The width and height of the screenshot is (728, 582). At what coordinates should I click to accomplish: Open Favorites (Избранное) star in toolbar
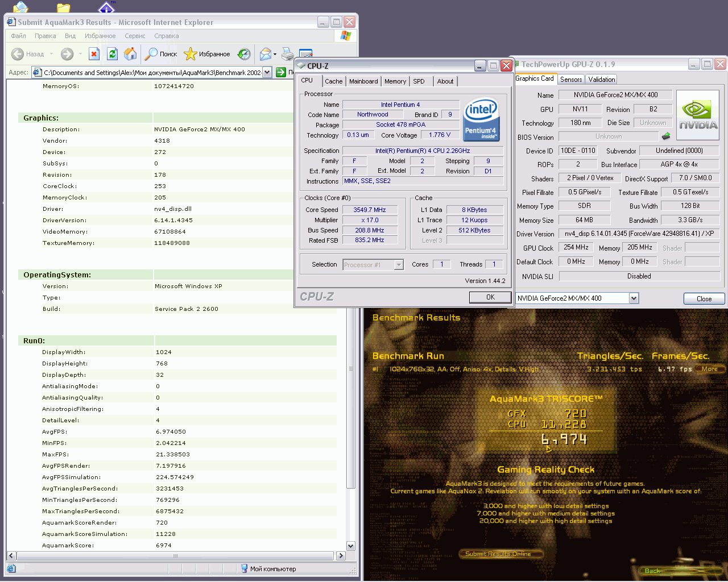pos(207,54)
